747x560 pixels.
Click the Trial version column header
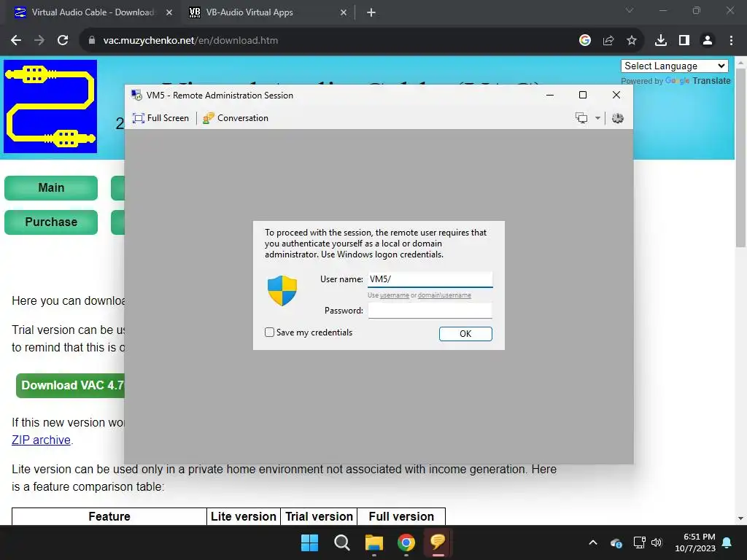pos(320,517)
